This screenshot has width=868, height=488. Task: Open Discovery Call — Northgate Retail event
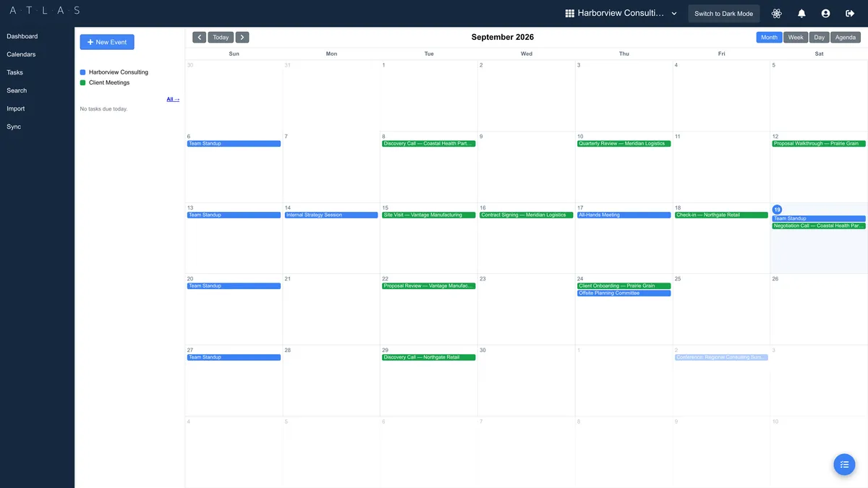click(429, 357)
